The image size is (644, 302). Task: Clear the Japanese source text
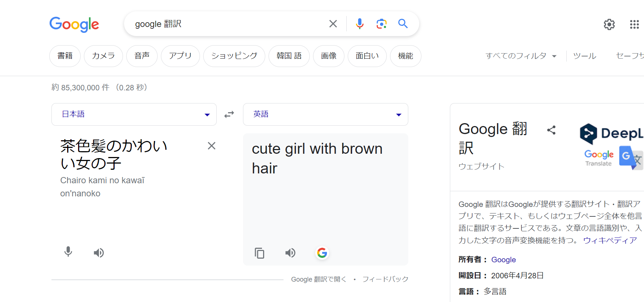pyautogui.click(x=212, y=146)
